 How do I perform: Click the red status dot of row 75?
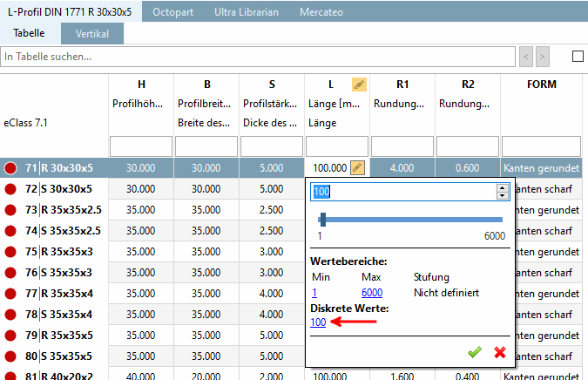pyautogui.click(x=10, y=252)
